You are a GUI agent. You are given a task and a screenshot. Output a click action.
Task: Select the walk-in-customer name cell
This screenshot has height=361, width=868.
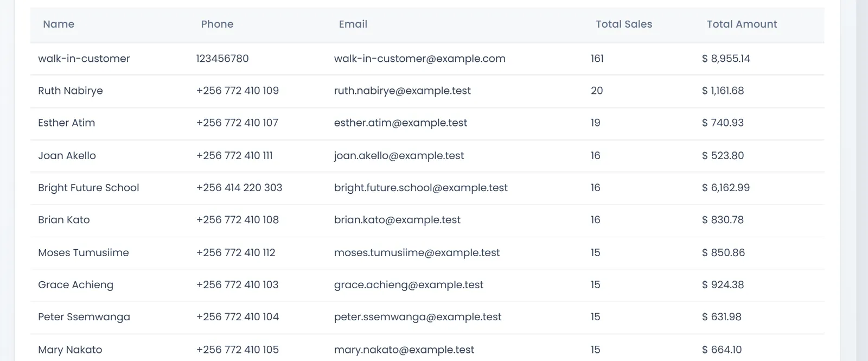pyautogui.click(x=84, y=59)
